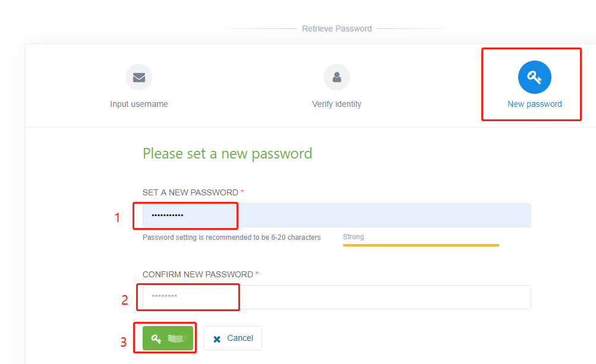Image resolution: width=596 pixels, height=364 pixels.
Task: Click the envelope icon for Input username
Action: tap(139, 78)
